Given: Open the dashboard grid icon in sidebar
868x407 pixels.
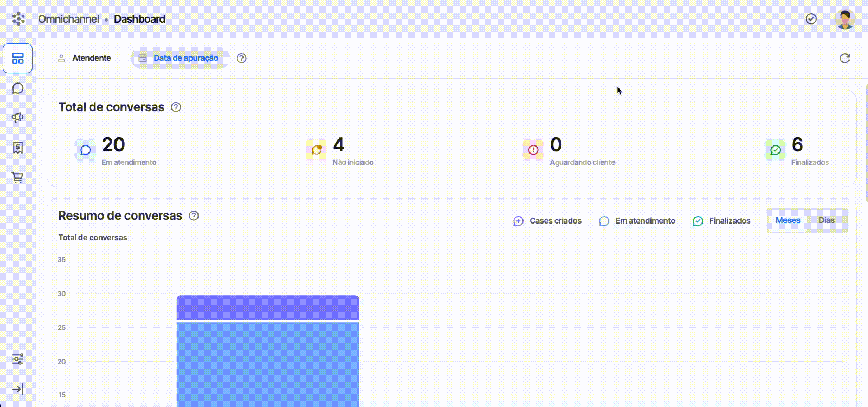Looking at the screenshot, I should pyautogui.click(x=18, y=58).
